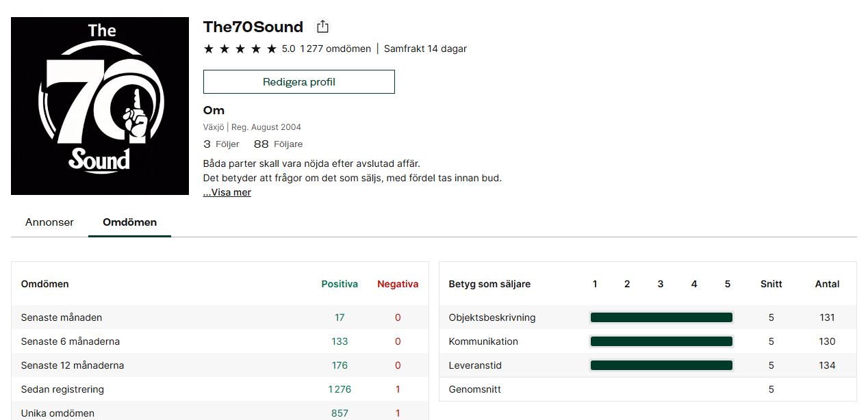
Task: Click positive count 176 for last 12 months
Action: pyautogui.click(x=340, y=365)
